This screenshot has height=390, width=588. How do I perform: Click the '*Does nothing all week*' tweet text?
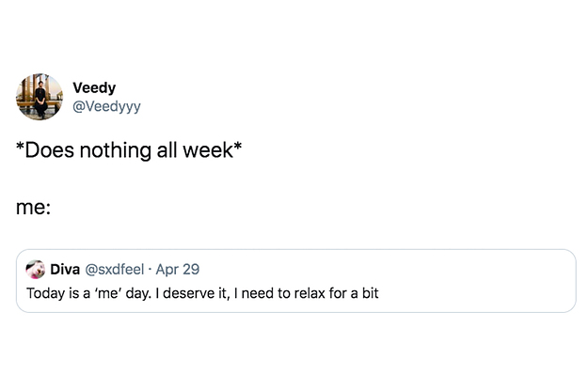click(129, 150)
